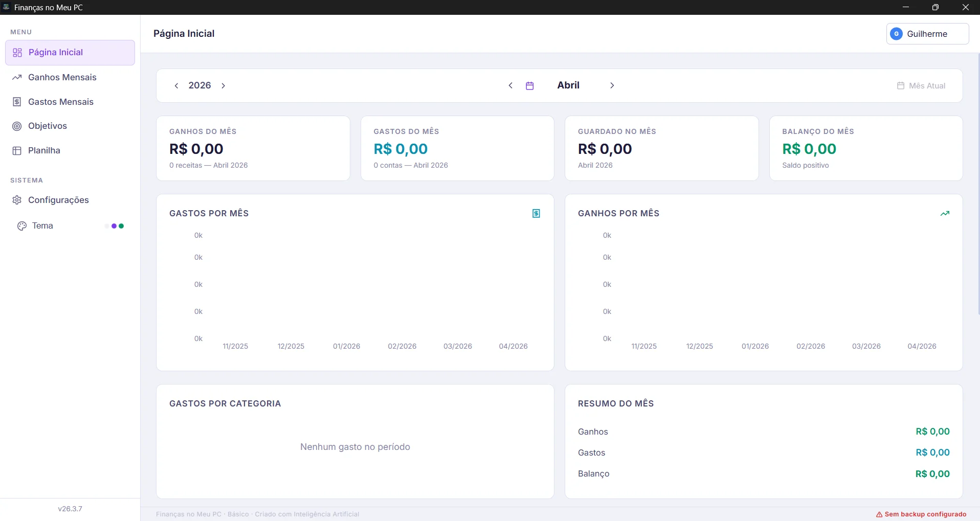980x521 pixels.
Task: Click the Página Inicial grid icon
Action: pos(17,52)
